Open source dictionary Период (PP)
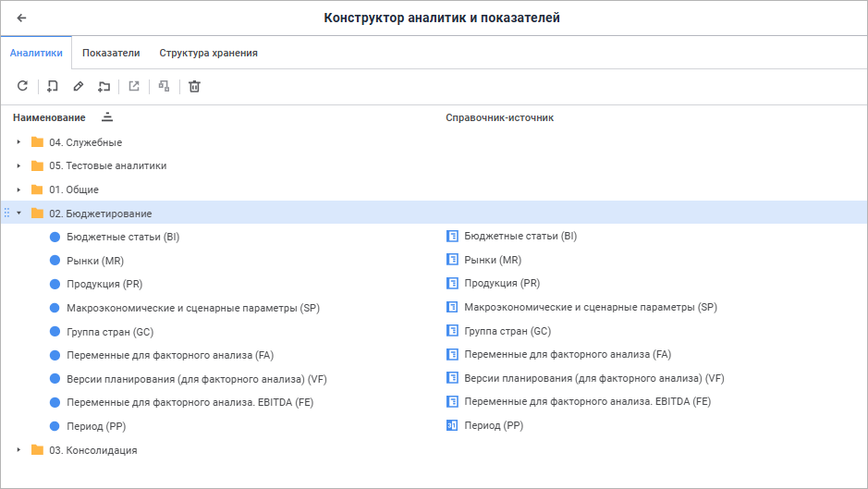This screenshot has height=489, width=868. click(494, 426)
